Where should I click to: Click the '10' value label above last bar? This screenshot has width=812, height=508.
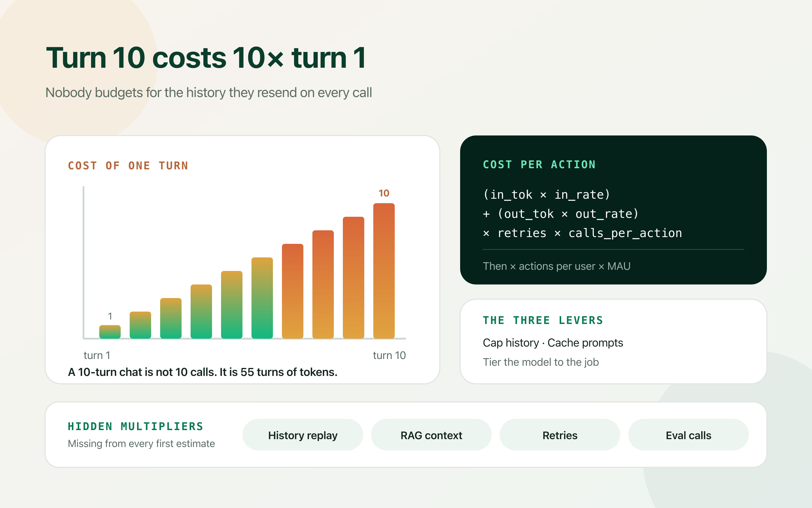[x=384, y=193]
